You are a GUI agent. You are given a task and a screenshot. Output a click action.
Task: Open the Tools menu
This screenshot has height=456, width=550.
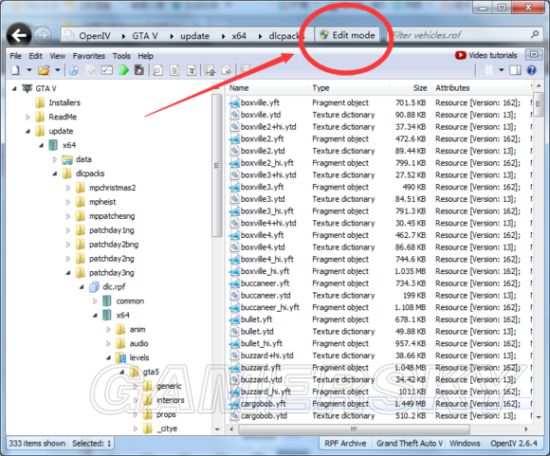[x=121, y=56]
